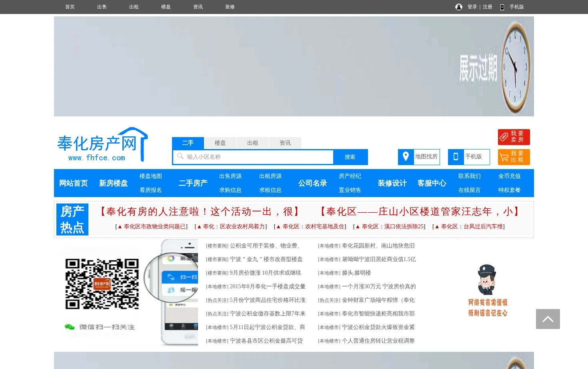This screenshot has height=369, width=588.
Task: Open 二手房产 in main navigation
Action: [x=193, y=183]
